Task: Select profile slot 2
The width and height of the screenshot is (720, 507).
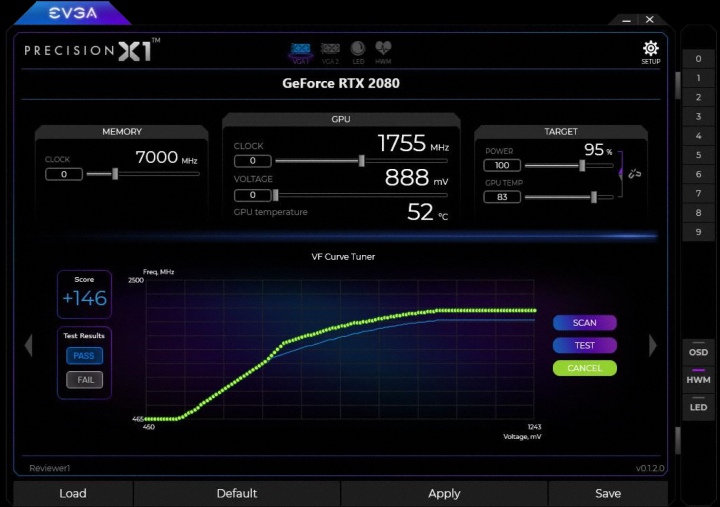Action: tap(698, 97)
